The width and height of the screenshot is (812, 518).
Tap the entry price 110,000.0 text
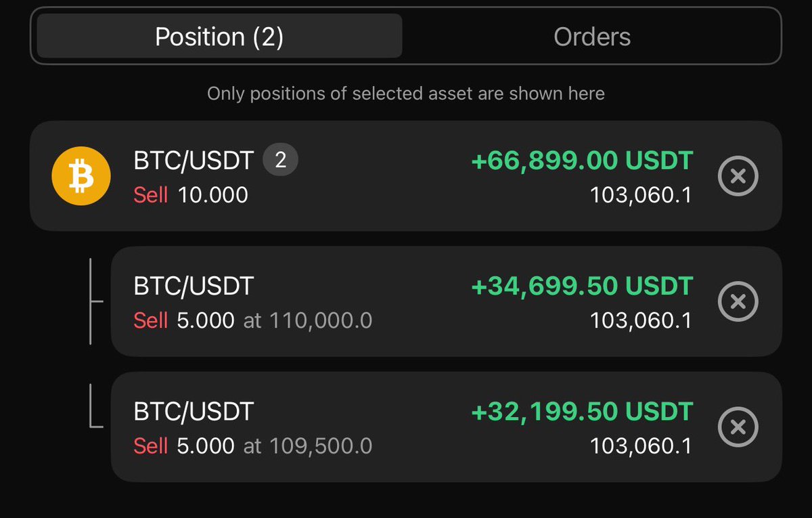click(x=321, y=320)
